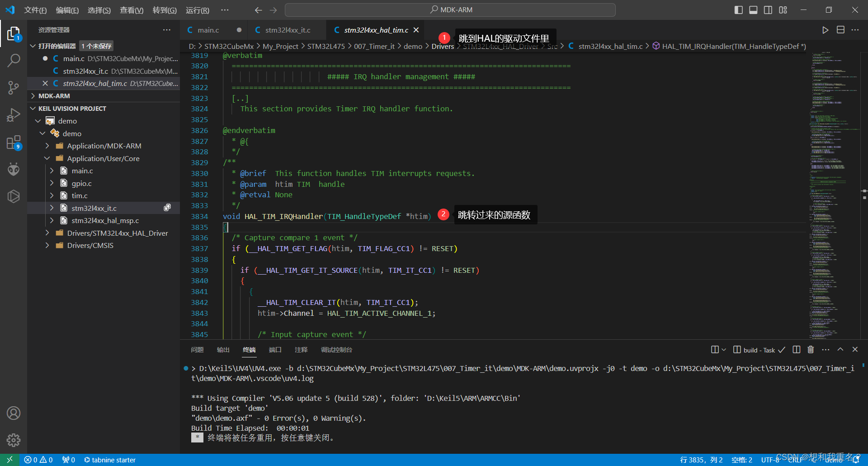Image resolution: width=868 pixels, height=466 pixels.
Task: Open gpio.c in the project tree
Action: pyautogui.click(x=81, y=183)
